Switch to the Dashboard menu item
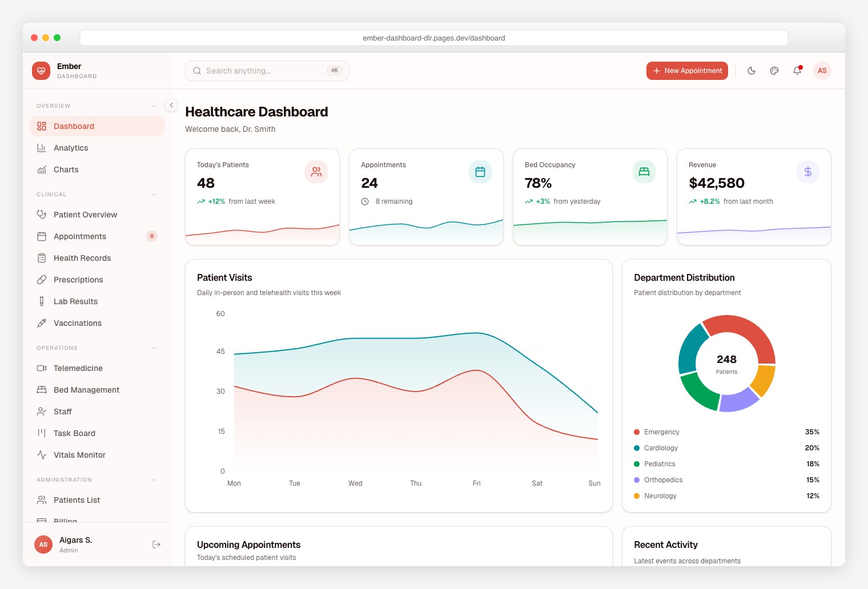This screenshot has width=868, height=589. (x=74, y=126)
